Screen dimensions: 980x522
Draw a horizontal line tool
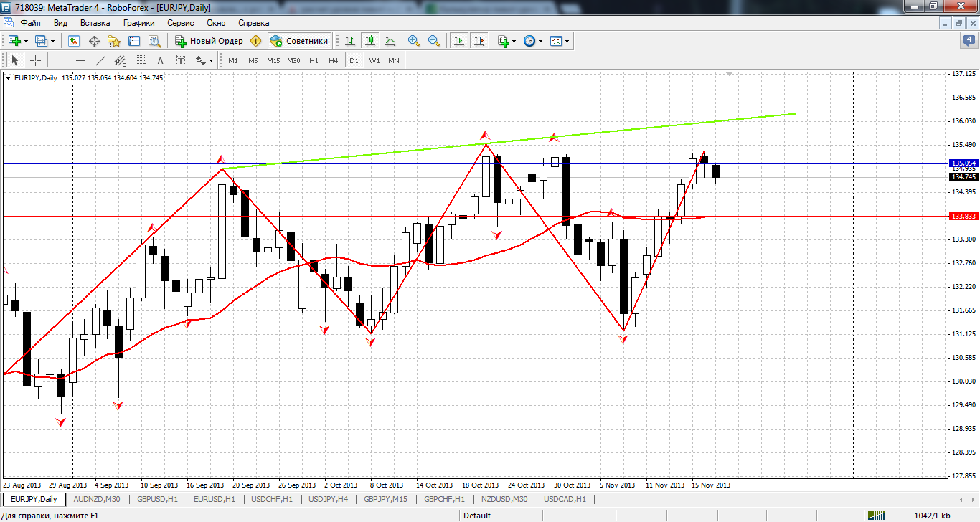[x=80, y=61]
